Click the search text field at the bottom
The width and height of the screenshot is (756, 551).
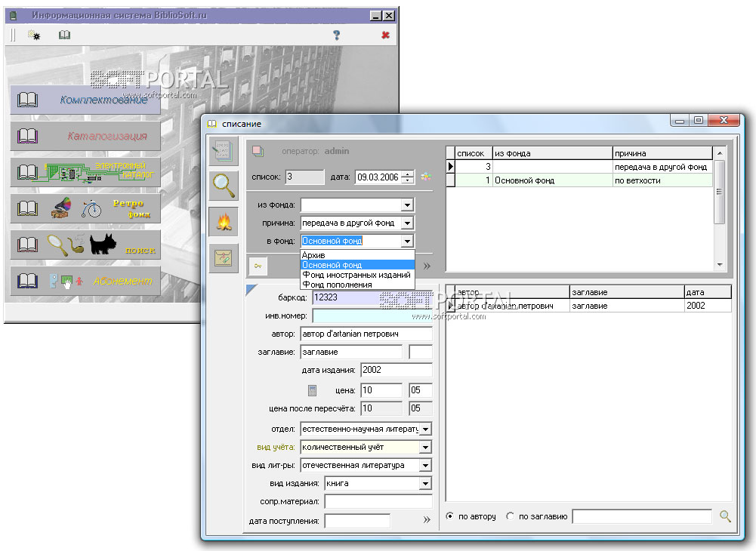642,516
